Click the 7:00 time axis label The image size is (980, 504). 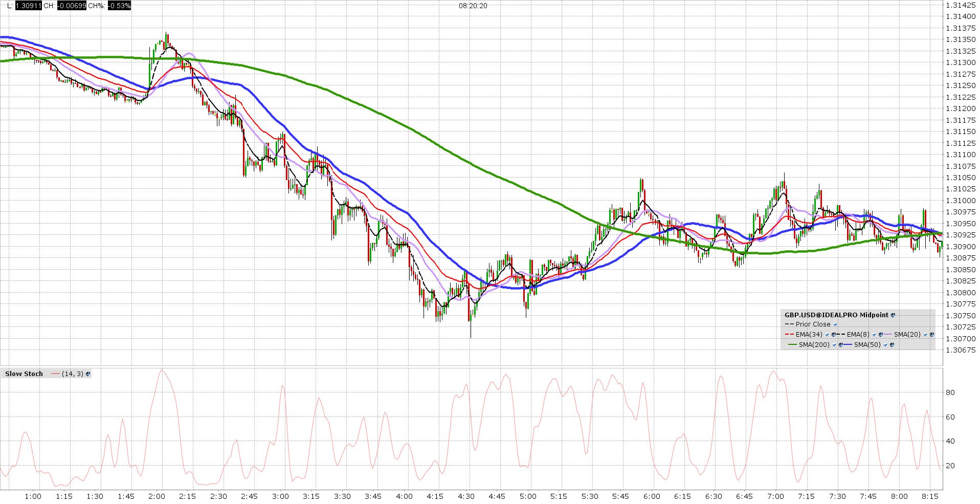[x=775, y=496]
